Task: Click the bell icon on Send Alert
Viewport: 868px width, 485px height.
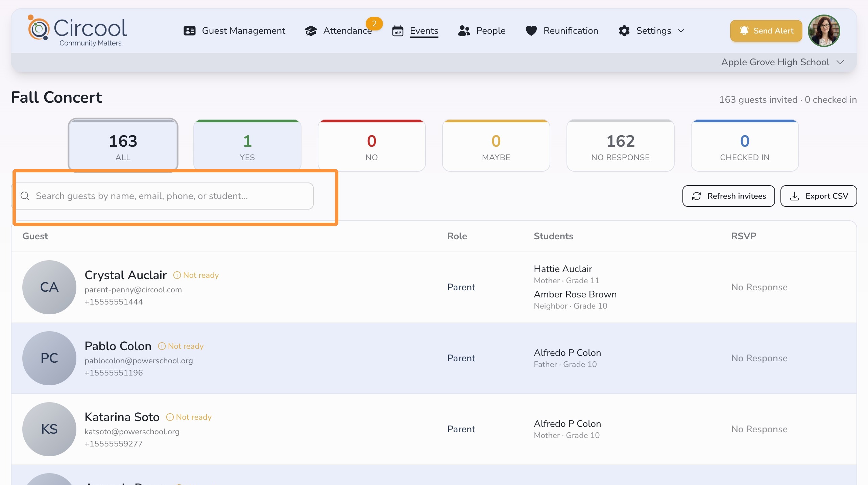Action: [744, 31]
